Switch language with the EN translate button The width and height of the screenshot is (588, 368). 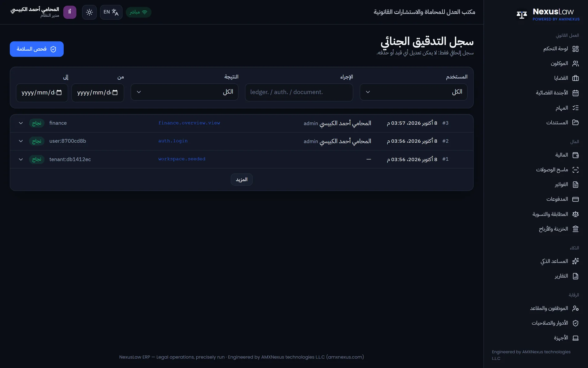[111, 12]
